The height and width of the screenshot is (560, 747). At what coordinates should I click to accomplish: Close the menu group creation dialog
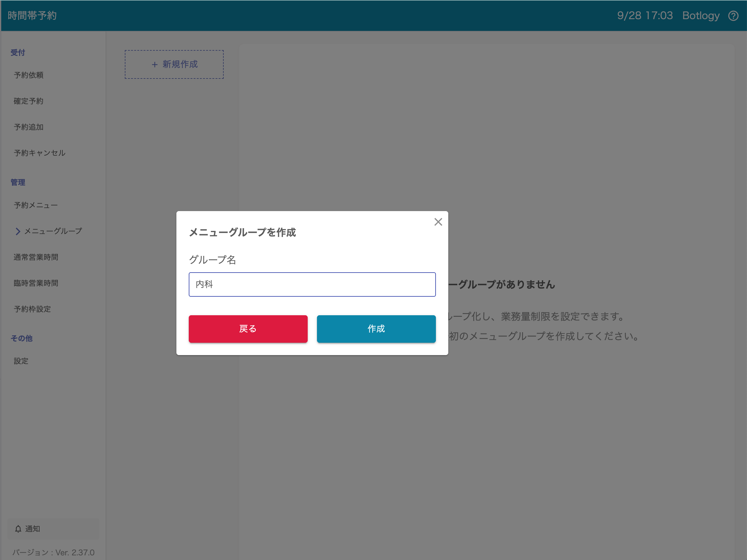point(438,222)
